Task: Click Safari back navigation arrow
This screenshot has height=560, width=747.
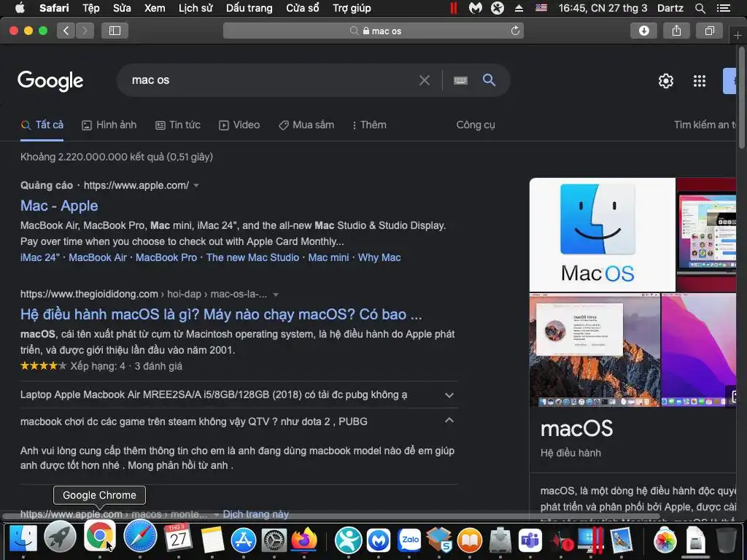Action: point(66,31)
